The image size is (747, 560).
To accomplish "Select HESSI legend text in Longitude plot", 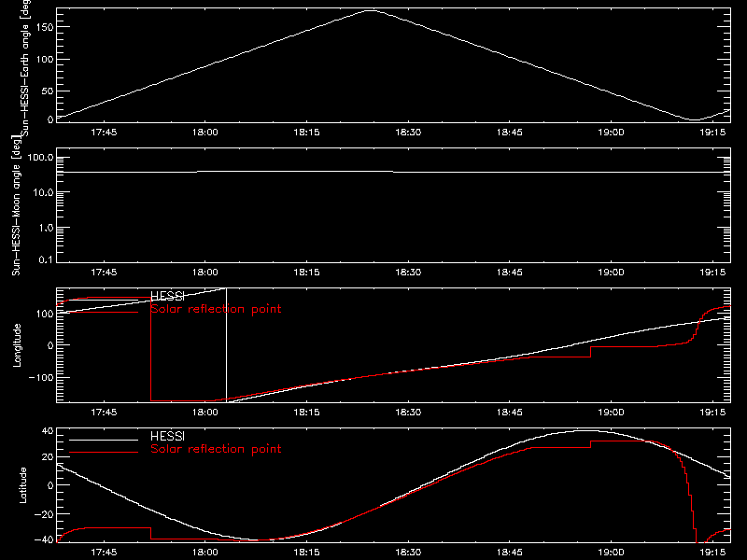I will tap(167, 297).
